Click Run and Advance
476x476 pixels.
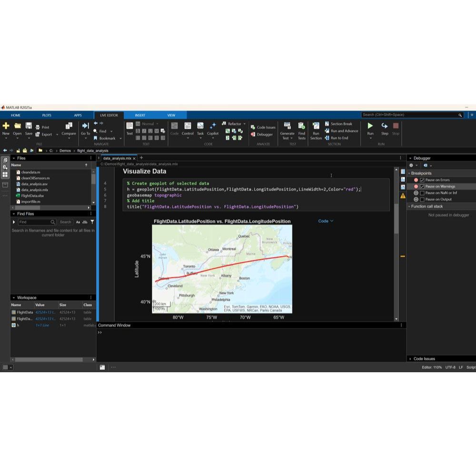[341, 131]
